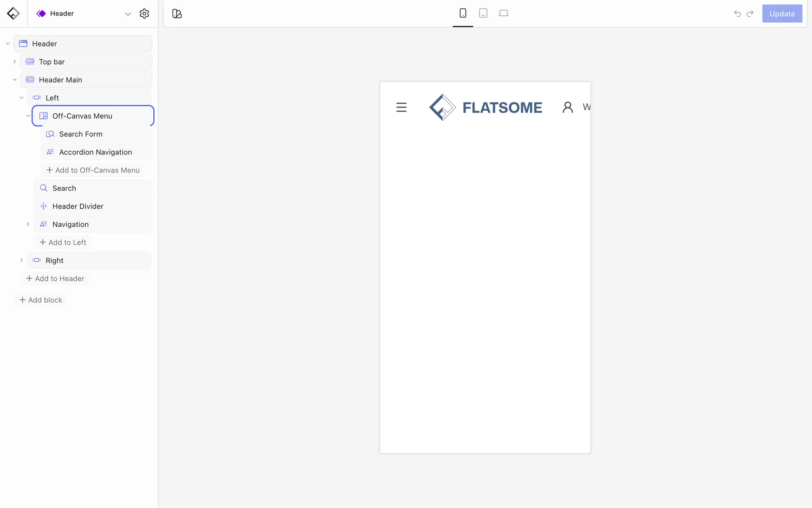Switch to mobile device preview
The height and width of the screenshot is (508, 812).
coord(463,13)
